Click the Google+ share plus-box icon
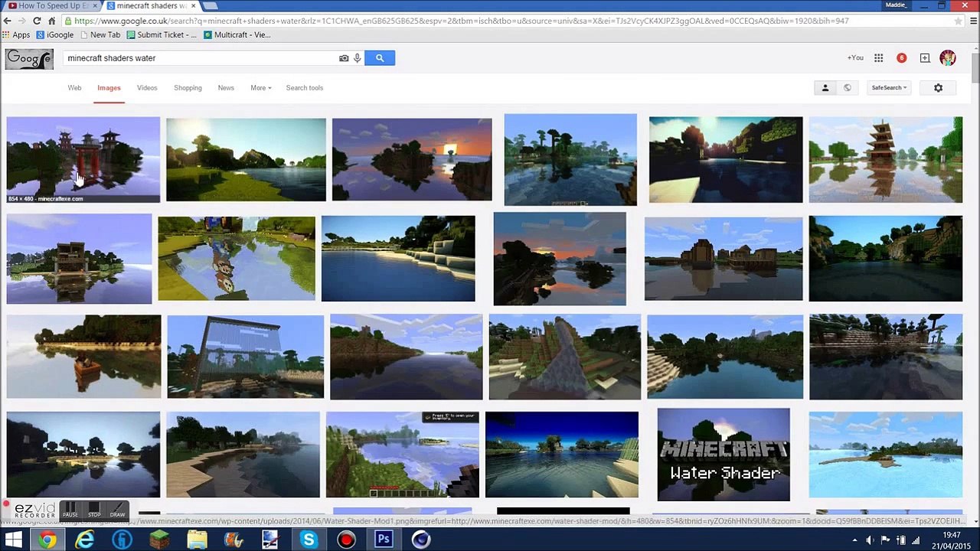Viewport: 980px width, 551px height. (925, 58)
